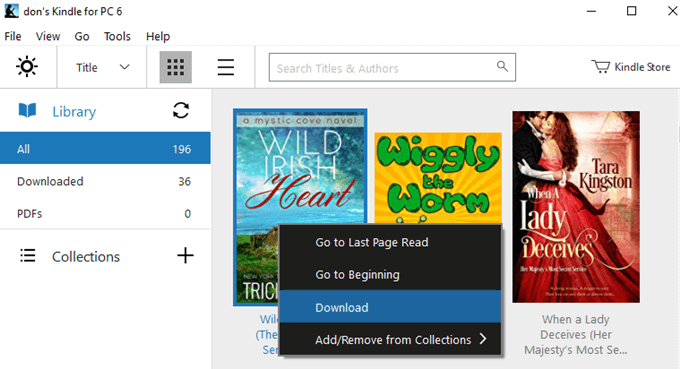Choose Go to Last Page Read
680x369 pixels.
coord(390,242)
